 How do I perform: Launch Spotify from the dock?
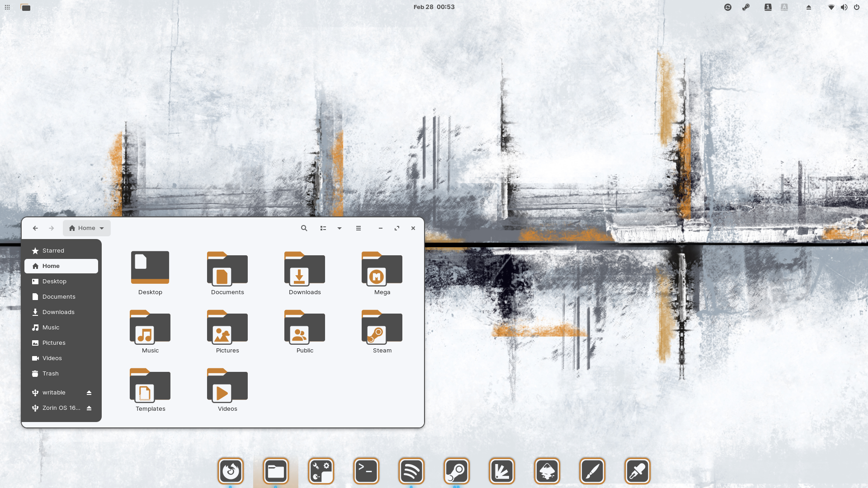[411, 471]
